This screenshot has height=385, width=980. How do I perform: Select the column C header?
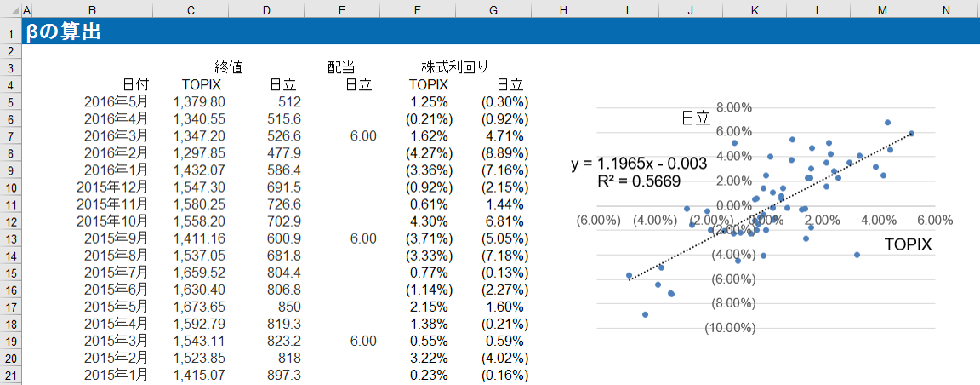coord(191,9)
